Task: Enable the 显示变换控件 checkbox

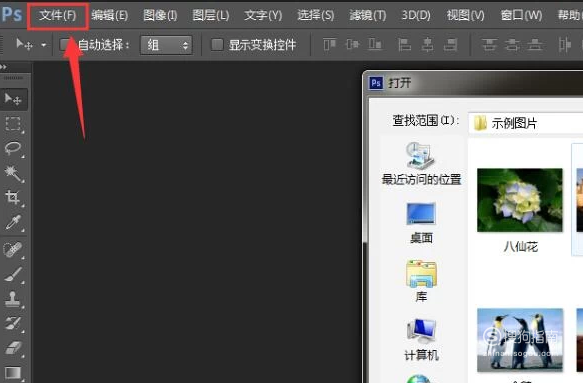Action: [217, 45]
